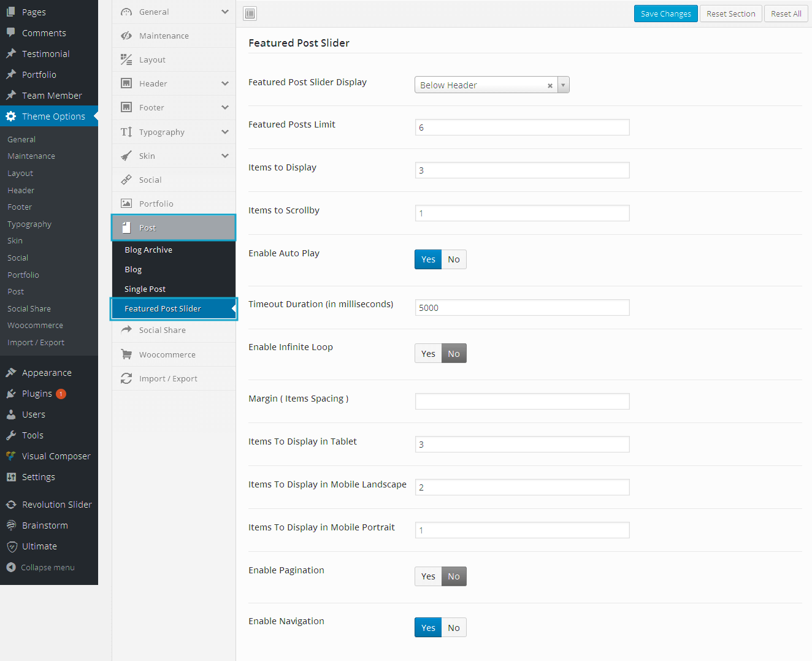Click the Maintenance icon in options panel

(126, 36)
